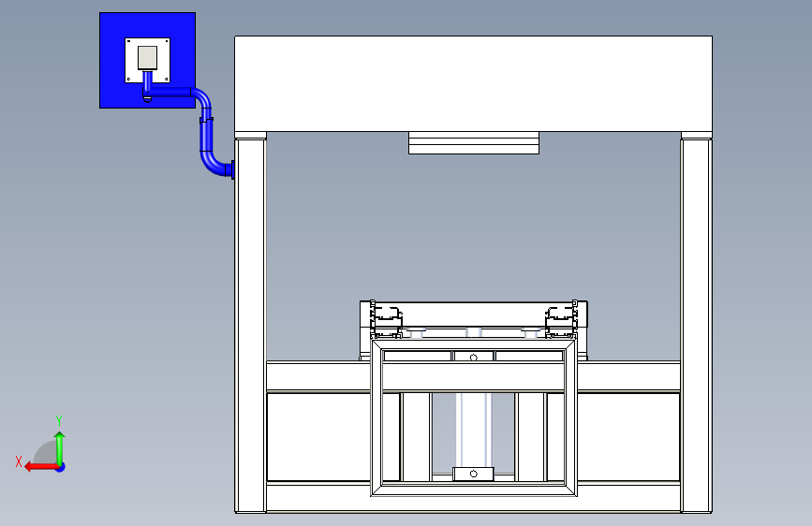Select the left rail bracket profile on the carriage
This screenshot has width=812, height=526.
(x=386, y=319)
